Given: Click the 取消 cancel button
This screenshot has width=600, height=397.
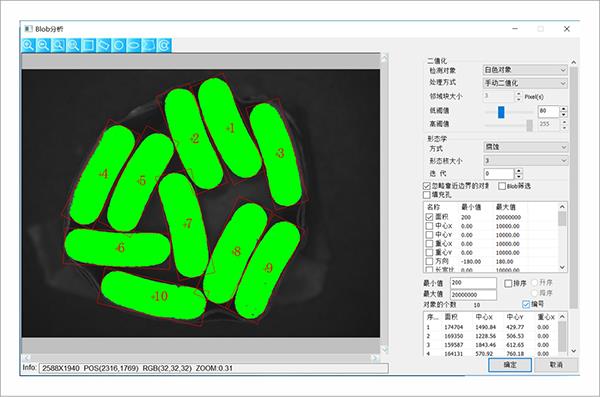Looking at the screenshot, I should 556,365.
